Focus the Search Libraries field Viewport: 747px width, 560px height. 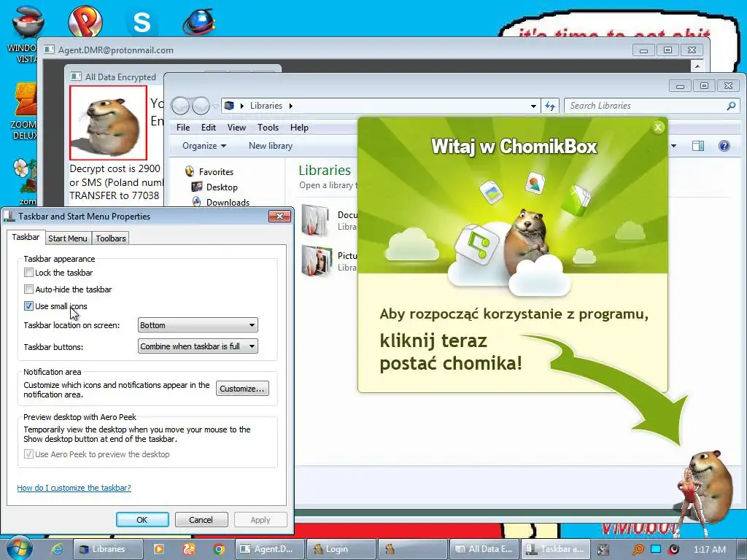(651, 106)
